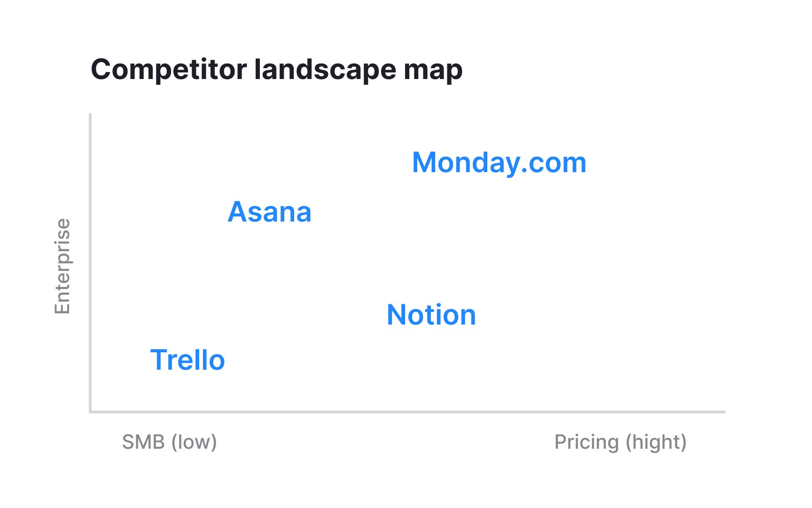Click the word 'Pricing' below the axis
The height and width of the screenshot is (508, 812).
tap(586, 442)
